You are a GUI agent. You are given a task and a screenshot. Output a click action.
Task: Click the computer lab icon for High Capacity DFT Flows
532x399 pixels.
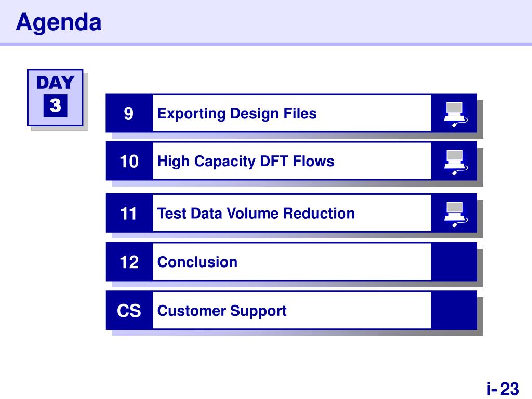click(456, 162)
